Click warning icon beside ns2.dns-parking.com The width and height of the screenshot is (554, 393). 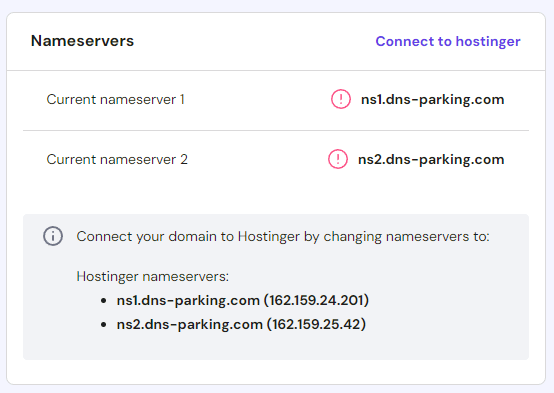point(338,159)
